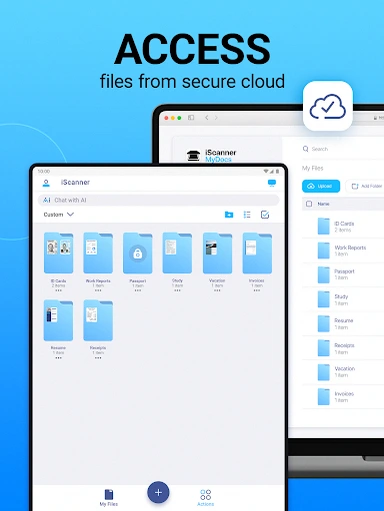Open more options dots under Passport folder

138,291
